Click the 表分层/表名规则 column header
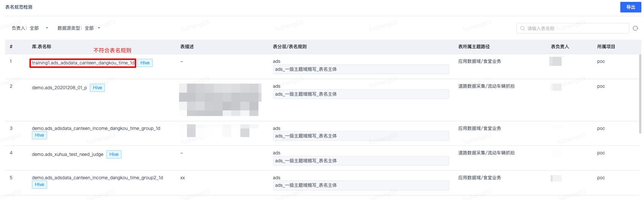This screenshot has width=644, height=200. [290, 47]
